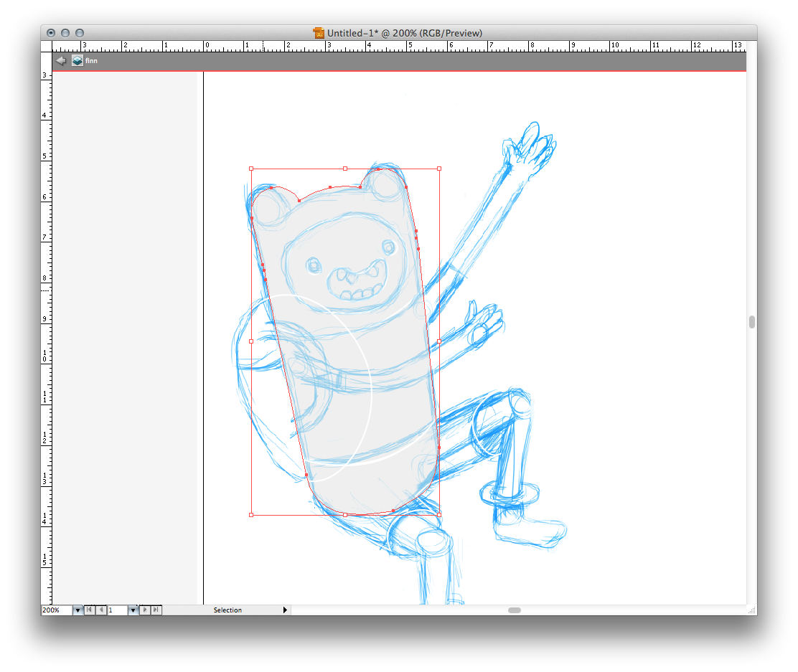This screenshot has width=798, height=672.
Task: Jump to the last artboard
Action: [x=156, y=610]
